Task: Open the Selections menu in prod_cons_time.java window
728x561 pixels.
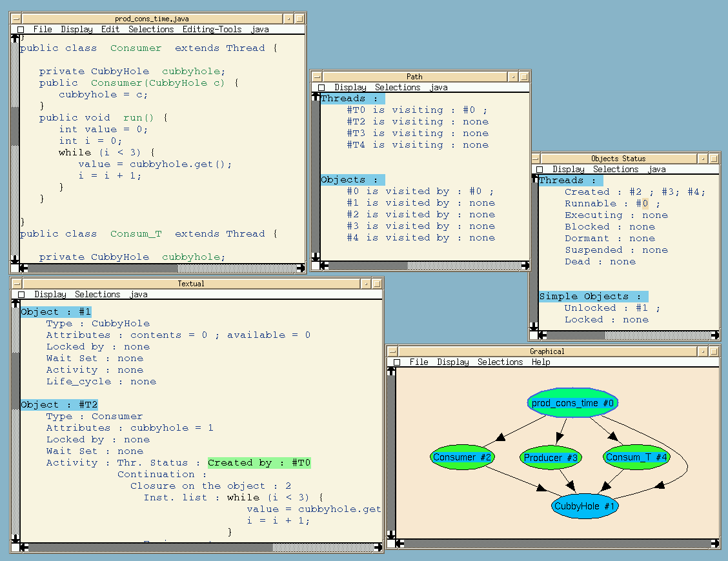Action: [x=151, y=29]
